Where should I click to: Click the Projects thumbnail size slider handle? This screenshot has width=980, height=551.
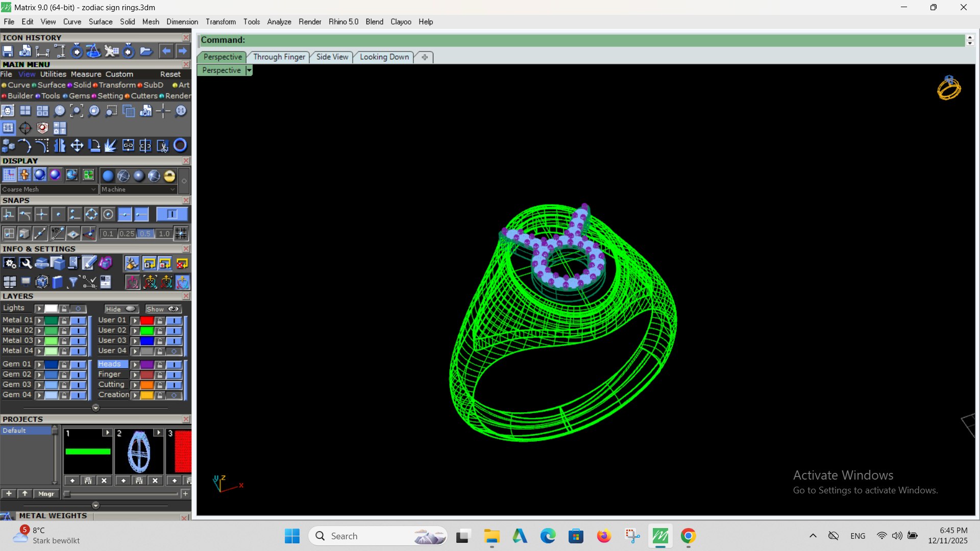(x=66, y=494)
